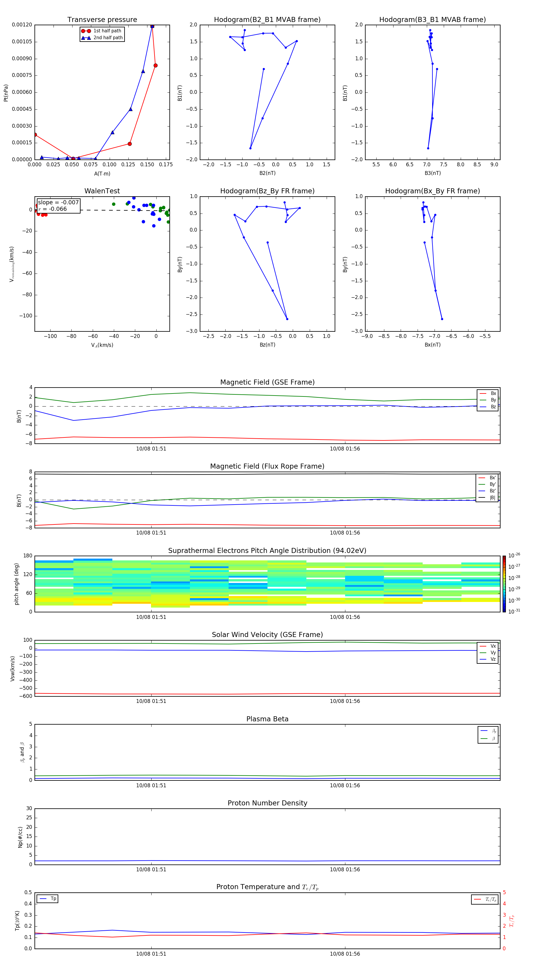Click the Suprathermal Electrons Pitch Angle Distribution title

click(267, 551)
